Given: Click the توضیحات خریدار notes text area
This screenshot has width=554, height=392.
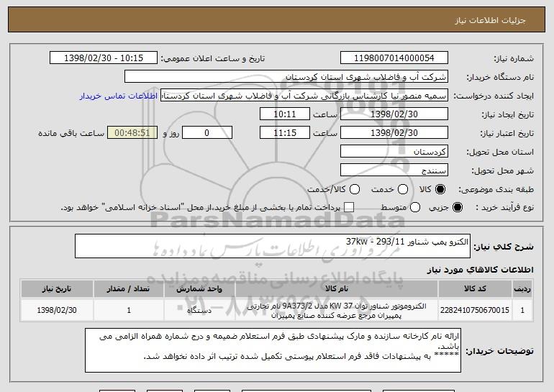Looking at the screenshot, I should point(273,350).
